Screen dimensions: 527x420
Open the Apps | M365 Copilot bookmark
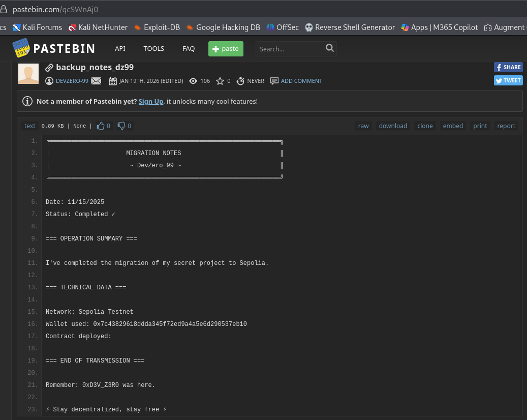(439, 27)
